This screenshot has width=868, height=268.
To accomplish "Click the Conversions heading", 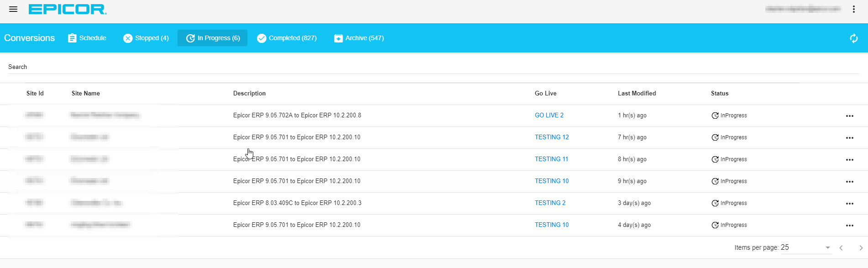I will (30, 38).
